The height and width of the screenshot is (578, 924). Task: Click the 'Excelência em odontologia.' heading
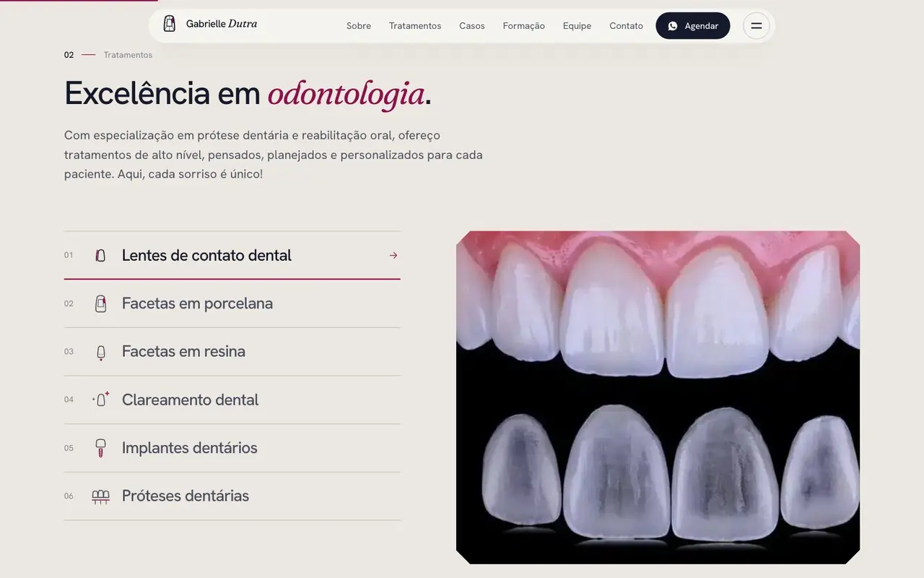coord(248,94)
